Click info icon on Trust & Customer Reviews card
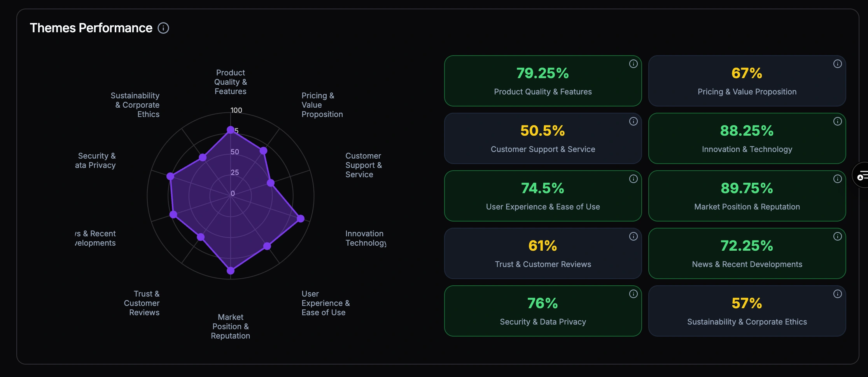The height and width of the screenshot is (377, 868). pos(633,236)
